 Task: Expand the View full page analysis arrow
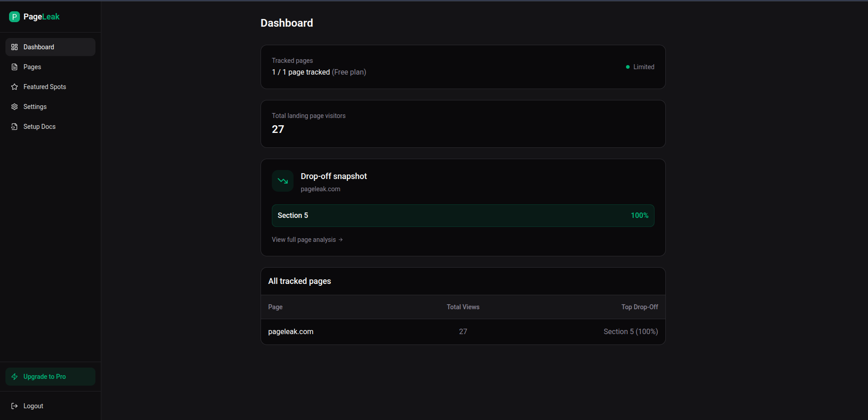point(341,240)
